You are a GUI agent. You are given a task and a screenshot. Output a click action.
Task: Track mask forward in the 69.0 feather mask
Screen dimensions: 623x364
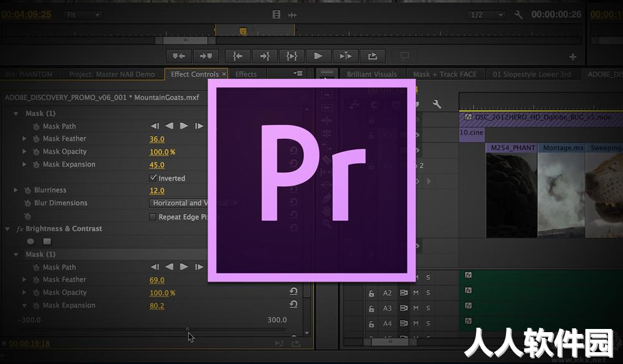(184, 266)
